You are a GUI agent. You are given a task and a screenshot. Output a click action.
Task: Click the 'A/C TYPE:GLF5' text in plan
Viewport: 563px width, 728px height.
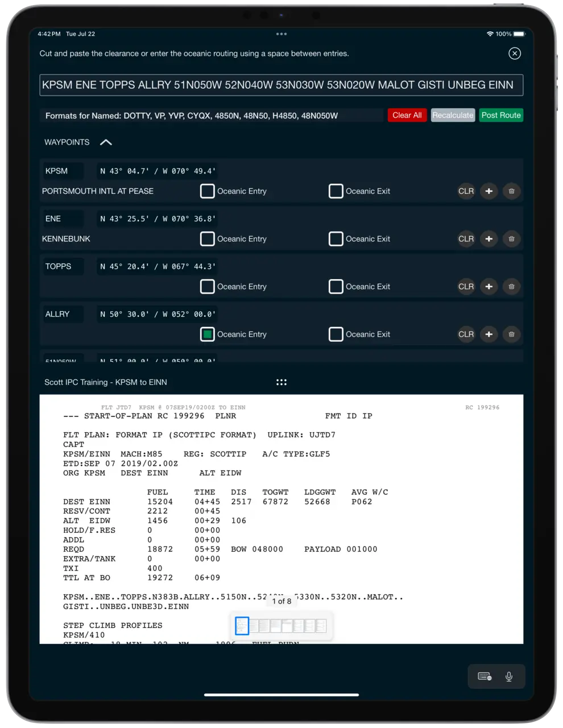click(296, 454)
